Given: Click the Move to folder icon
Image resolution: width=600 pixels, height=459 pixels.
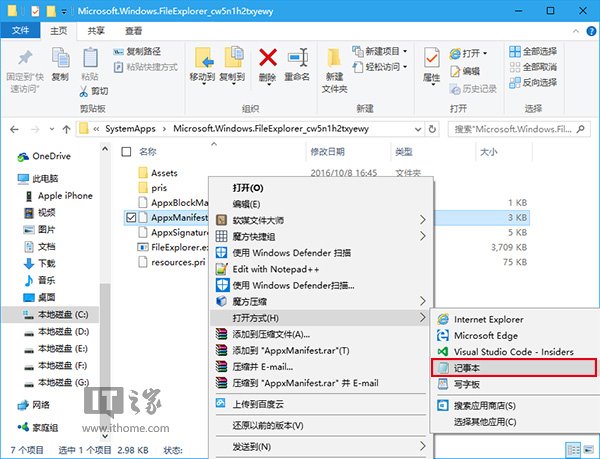Looking at the screenshot, I should pyautogui.click(x=202, y=58).
